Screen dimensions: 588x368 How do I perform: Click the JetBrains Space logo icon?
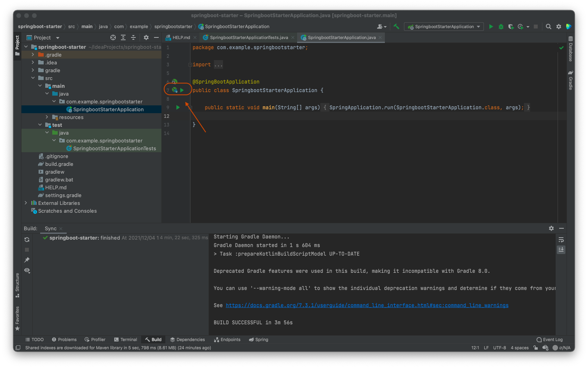[x=569, y=27]
